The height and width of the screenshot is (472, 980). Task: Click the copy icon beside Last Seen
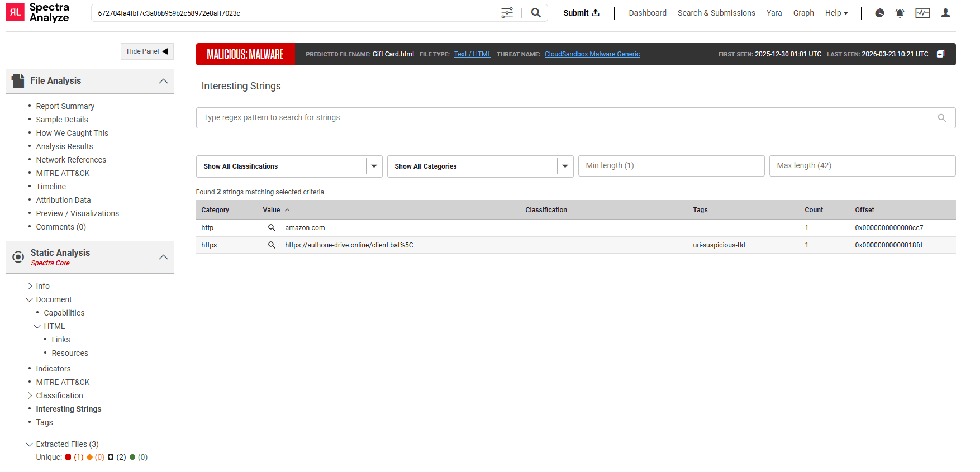(940, 54)
